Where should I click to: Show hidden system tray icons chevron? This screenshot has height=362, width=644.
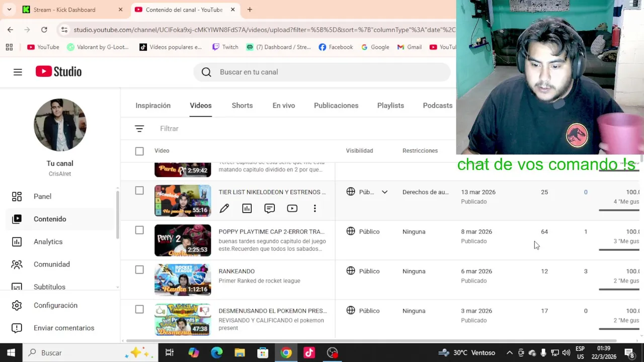(x=509, y=352)
